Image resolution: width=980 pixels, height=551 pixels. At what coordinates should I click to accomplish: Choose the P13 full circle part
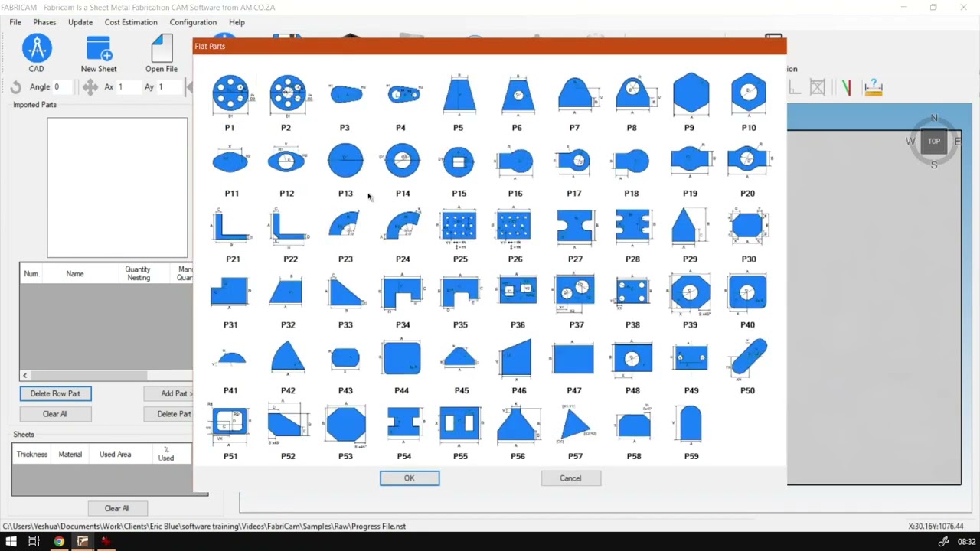345,161
